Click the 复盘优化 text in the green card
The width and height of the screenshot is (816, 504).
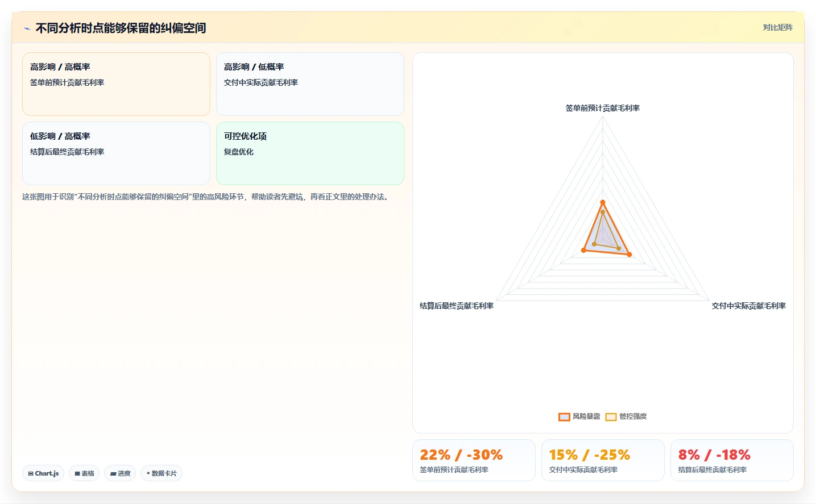[x=239, y=152]
